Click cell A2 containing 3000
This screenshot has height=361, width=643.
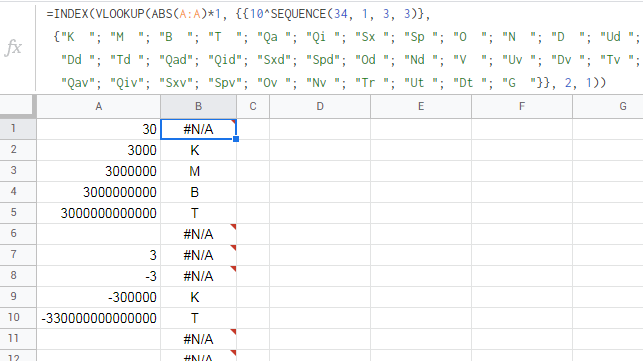(x=98, y=150)
